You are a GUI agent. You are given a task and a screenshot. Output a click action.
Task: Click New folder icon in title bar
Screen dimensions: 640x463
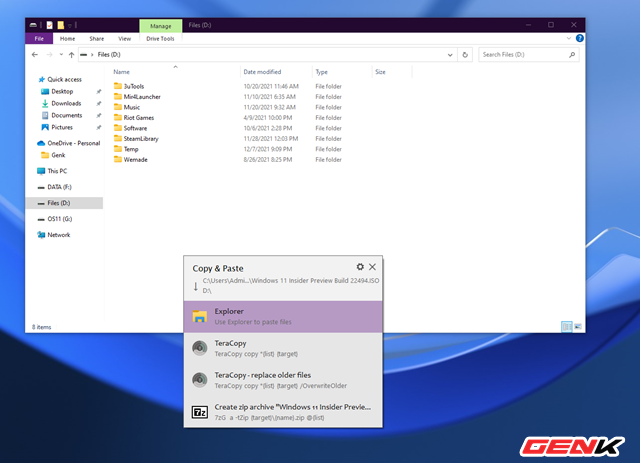click(61, 25)
